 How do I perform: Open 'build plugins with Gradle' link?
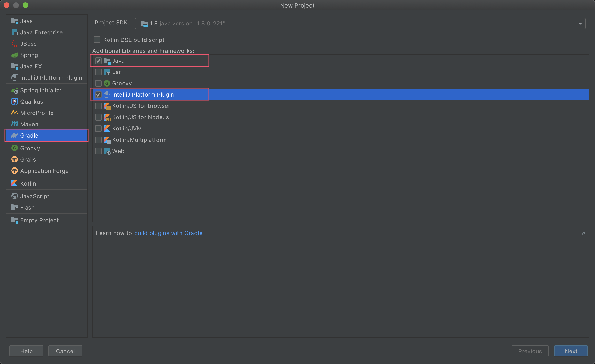tap(168, 233)
